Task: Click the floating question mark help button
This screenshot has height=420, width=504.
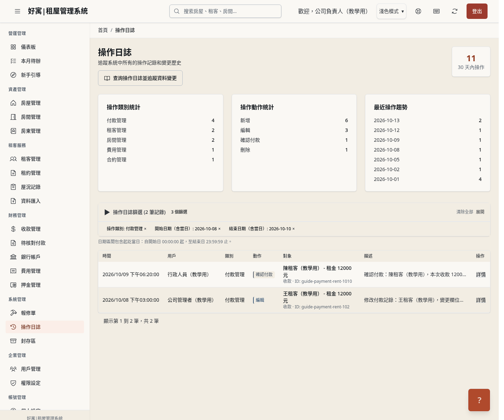Action: click(479, 400)
